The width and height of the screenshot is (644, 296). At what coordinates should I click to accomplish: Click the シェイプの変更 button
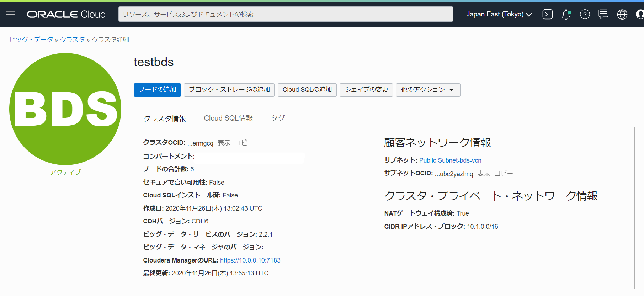click(x=366, y=90)
